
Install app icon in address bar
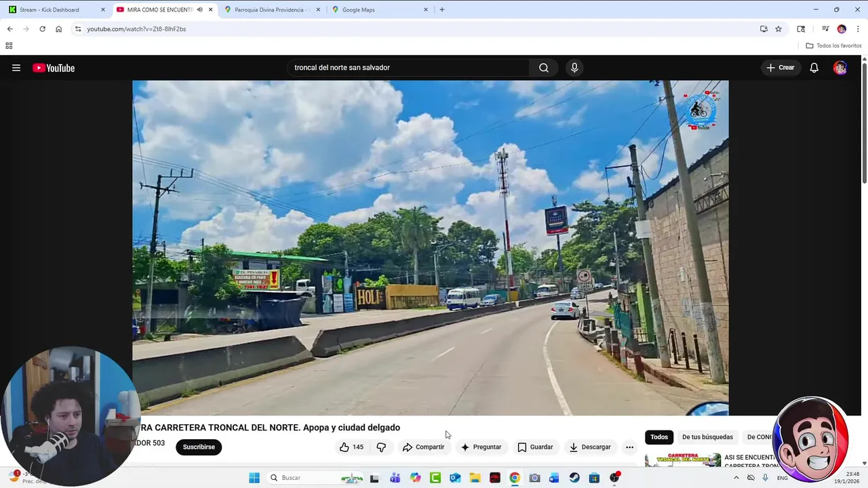pyautogui.click(x=764, y=29)
